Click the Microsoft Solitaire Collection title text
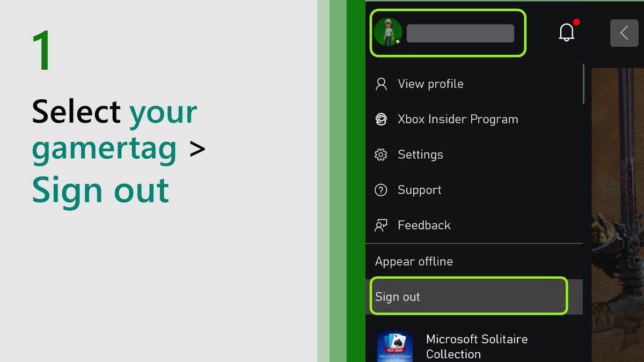 477,346
